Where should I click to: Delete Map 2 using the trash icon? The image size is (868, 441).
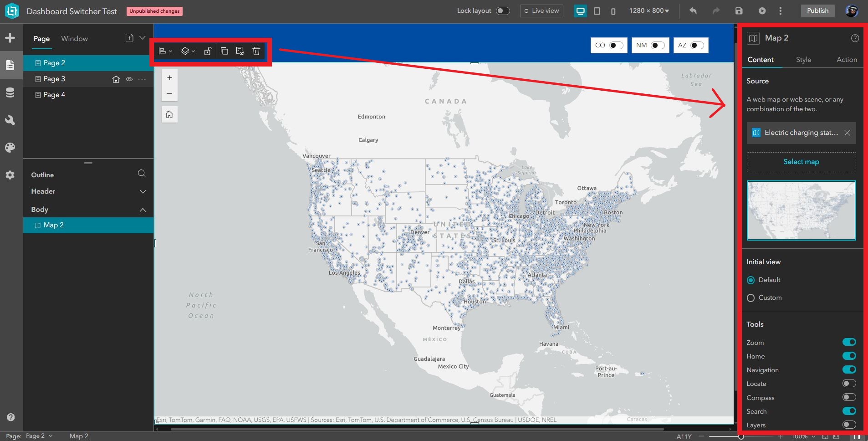pos(256,51)
